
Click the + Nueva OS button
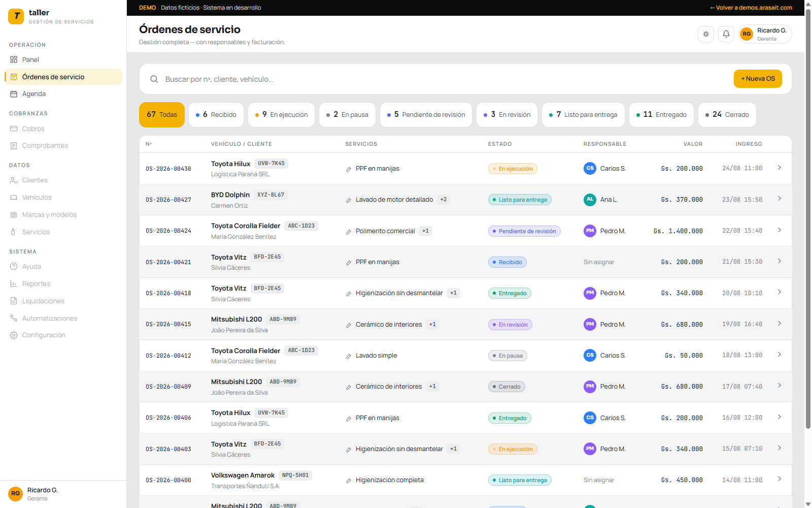coord(758,79)
